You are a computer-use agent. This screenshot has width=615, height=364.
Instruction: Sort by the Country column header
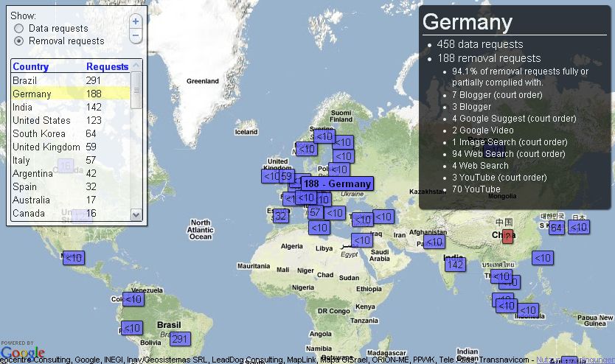[30, 66]
